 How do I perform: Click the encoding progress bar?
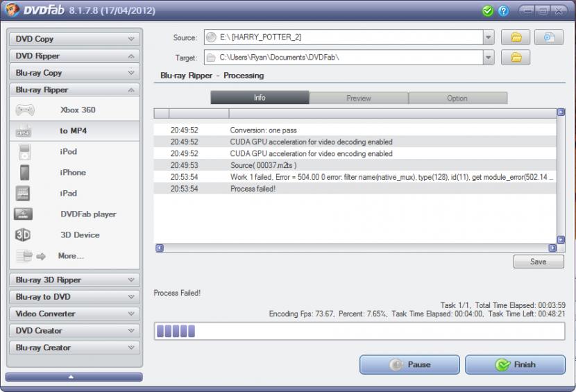coord(359,331)
